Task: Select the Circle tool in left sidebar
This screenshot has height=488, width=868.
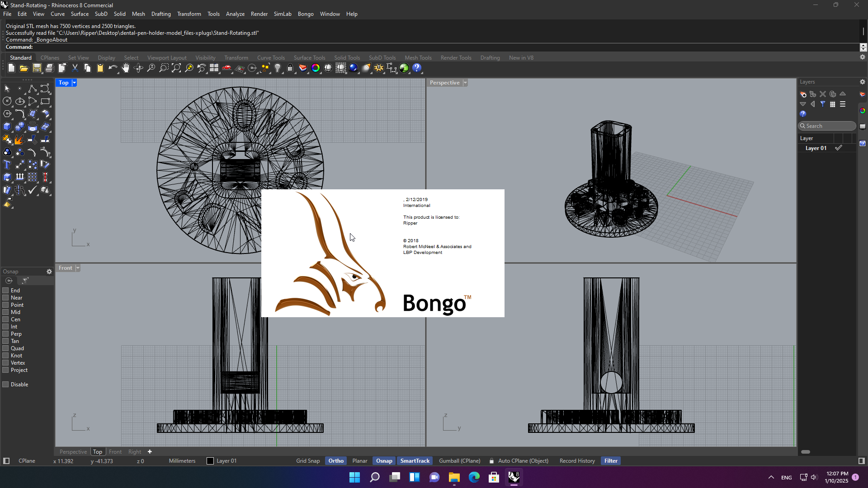Action: click(7, 101)
